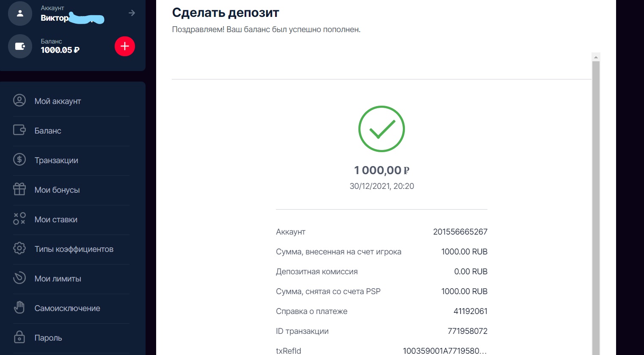Click the red plus deposit button

click(x=125, y=46)
